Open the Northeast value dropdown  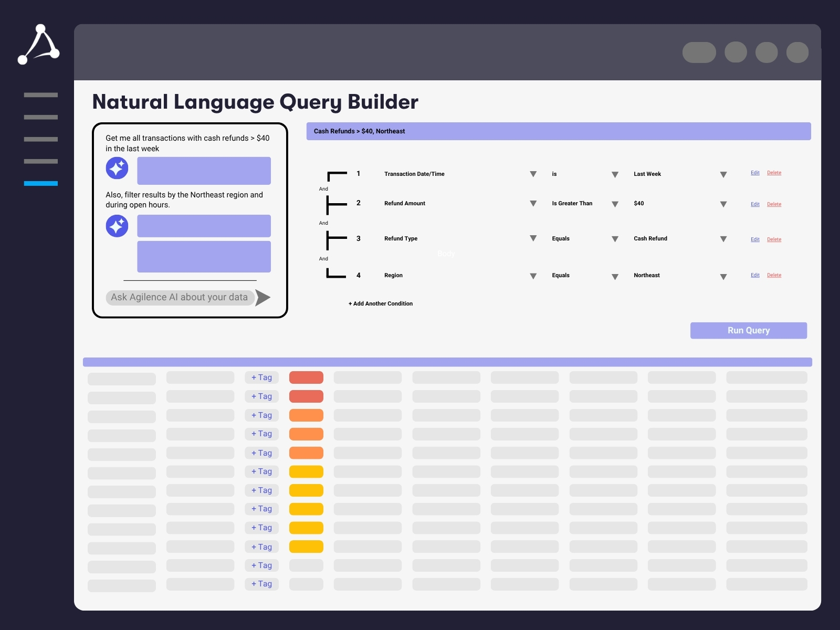tap(723, 277)
